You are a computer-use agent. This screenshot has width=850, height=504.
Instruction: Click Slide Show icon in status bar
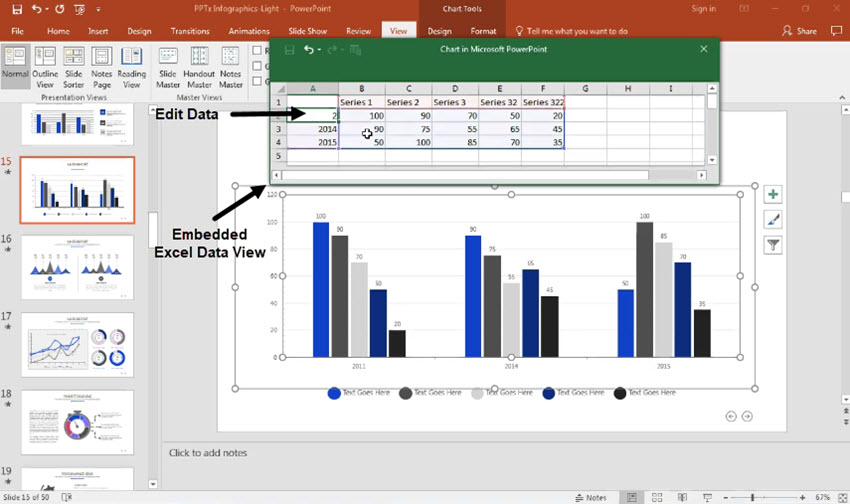[707, 497]
